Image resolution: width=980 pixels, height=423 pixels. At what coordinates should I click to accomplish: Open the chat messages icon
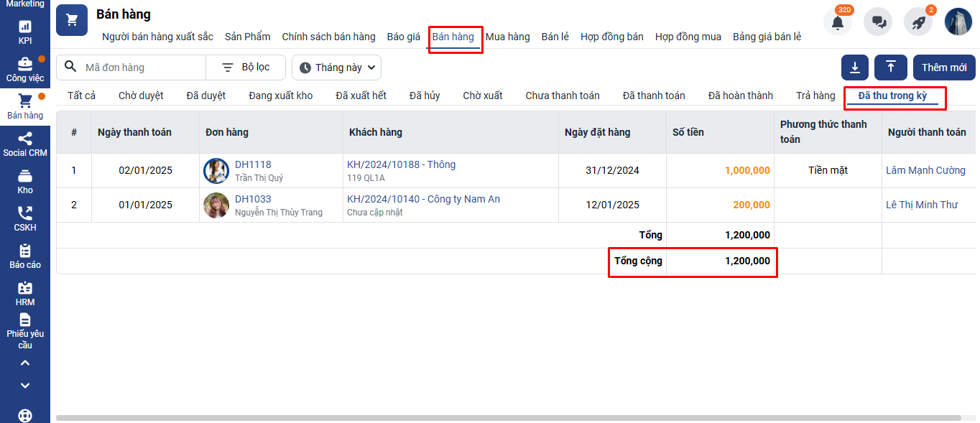pyautogui.click(x=878, y=22)
